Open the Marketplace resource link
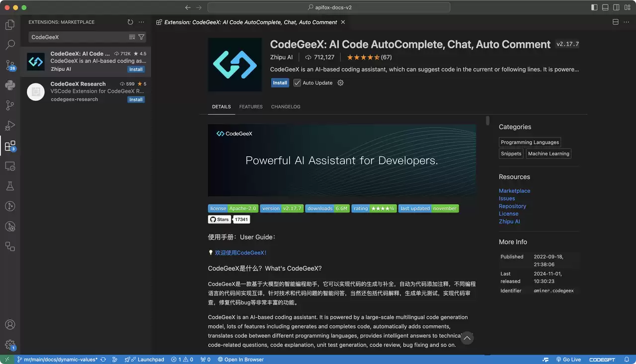This screenshot has height=364, width=636. pyautogui.click(x=514, y=191)
